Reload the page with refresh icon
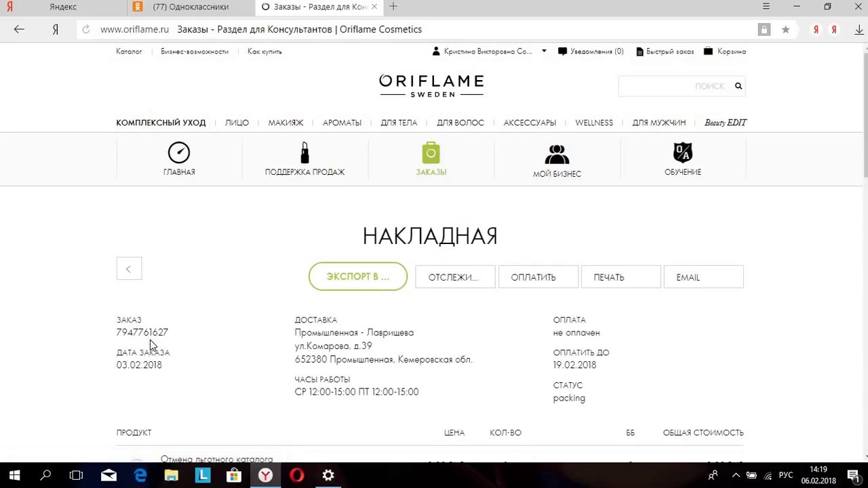The image size is (868, 488). pos(85,29)
